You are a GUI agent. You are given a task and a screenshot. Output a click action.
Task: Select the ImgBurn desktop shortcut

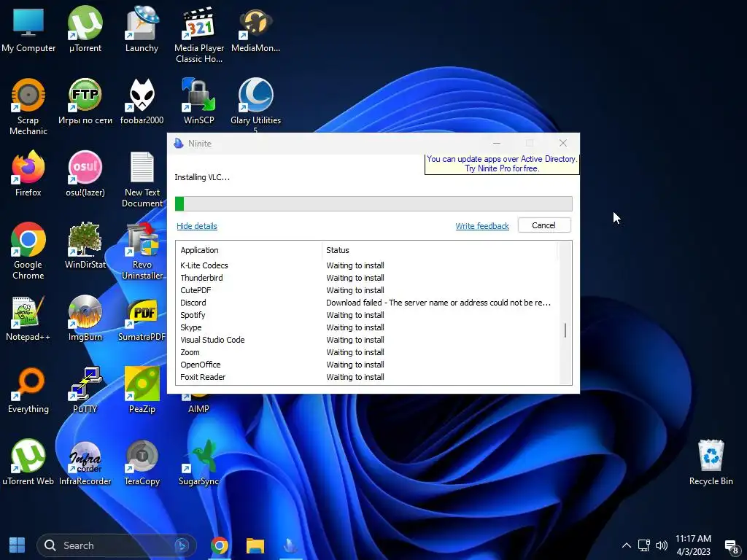coord(85,319)
